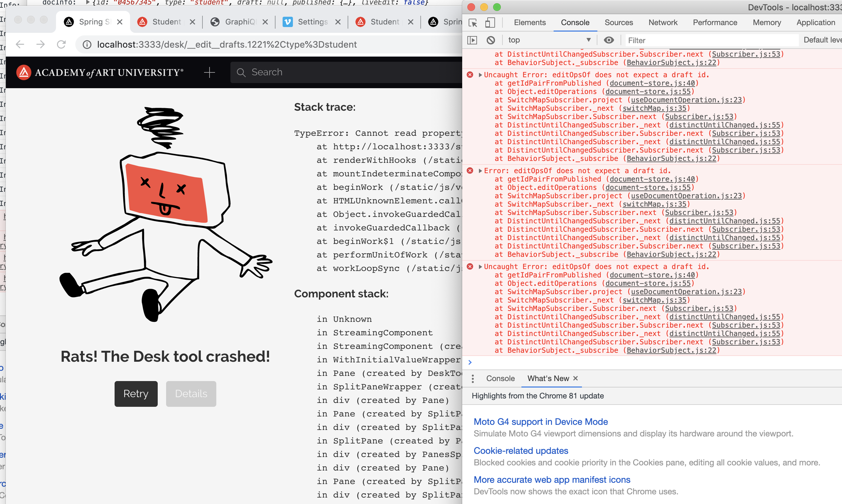Close the first Student browser tab
Viewport: 842px width, 504px height.
click(x=192, y=22)
